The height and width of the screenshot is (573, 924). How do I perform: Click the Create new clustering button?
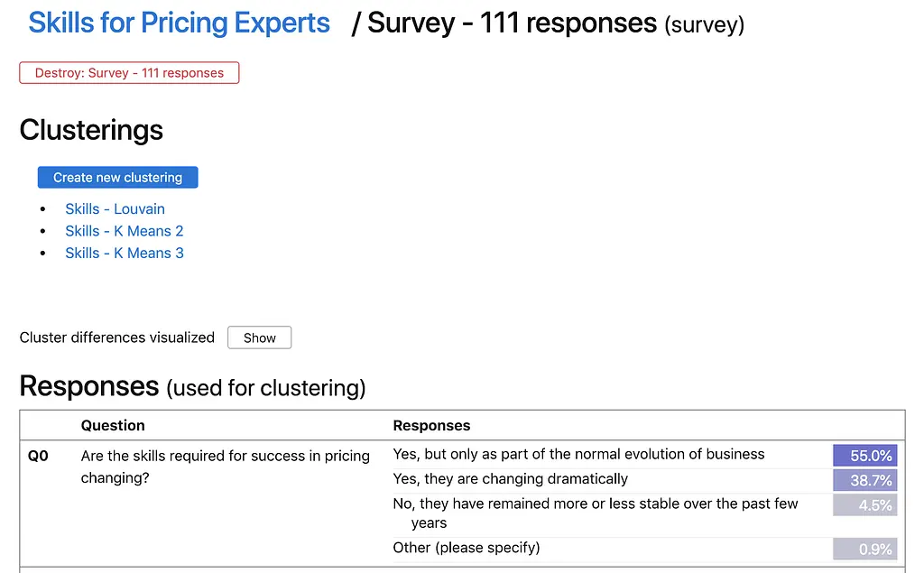[118, 178]
